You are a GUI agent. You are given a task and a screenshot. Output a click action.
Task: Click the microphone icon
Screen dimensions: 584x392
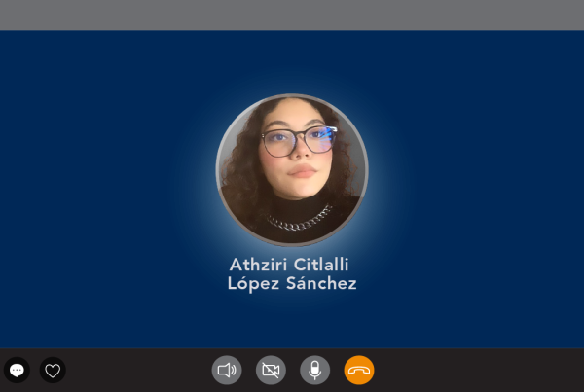coord(314,370)
